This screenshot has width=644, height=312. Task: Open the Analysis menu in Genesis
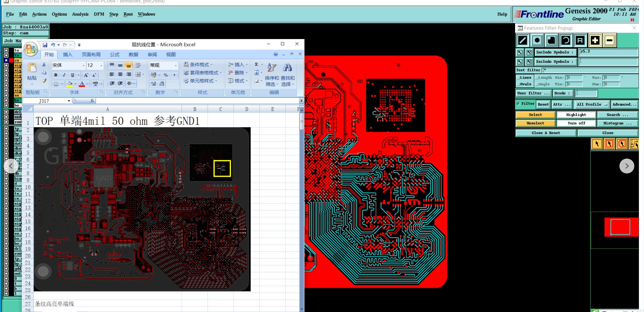click(80, 14)
